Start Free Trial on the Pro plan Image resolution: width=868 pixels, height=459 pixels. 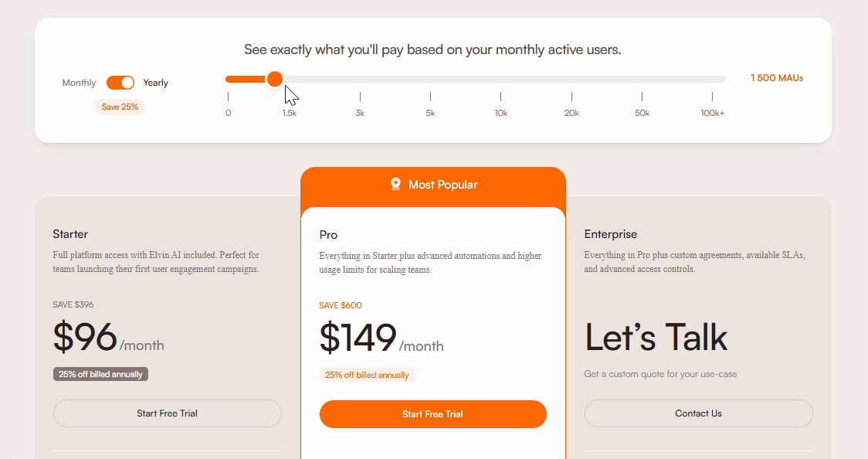[x=432, y=414]
